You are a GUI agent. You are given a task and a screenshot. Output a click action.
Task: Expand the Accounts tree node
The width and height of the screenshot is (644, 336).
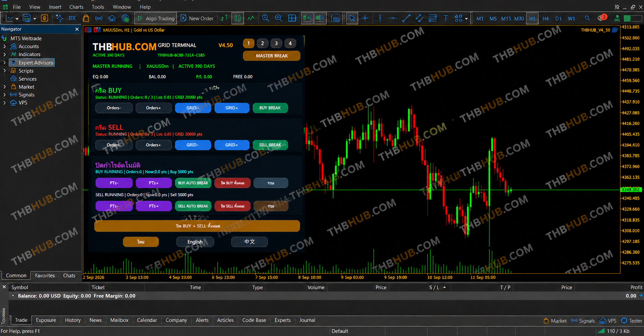coord(4,46)
